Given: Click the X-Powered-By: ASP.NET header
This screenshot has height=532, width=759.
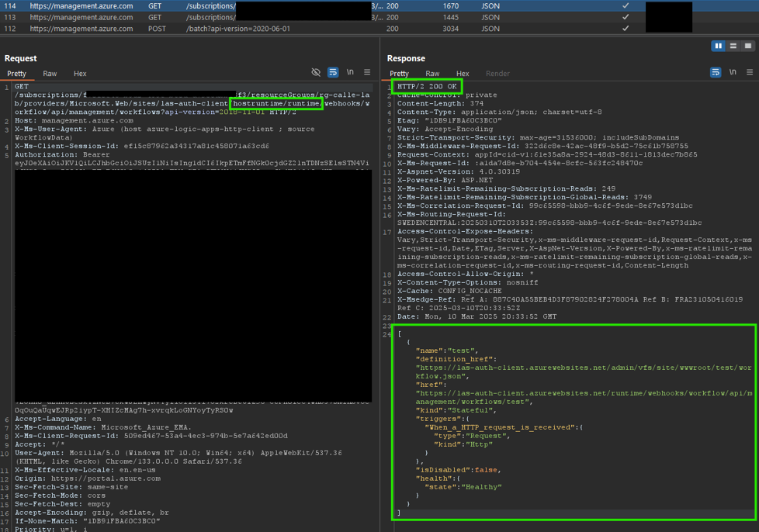Looking at the screenshot, I should (x=445, y=180).
